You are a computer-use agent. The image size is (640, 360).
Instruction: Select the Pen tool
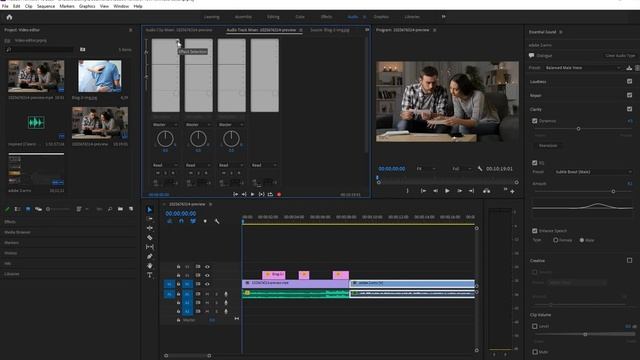(x=150, y=256)
